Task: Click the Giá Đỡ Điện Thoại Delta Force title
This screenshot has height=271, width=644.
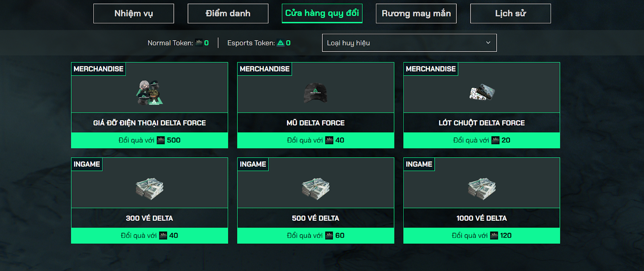Action: (x=149, y=123)
